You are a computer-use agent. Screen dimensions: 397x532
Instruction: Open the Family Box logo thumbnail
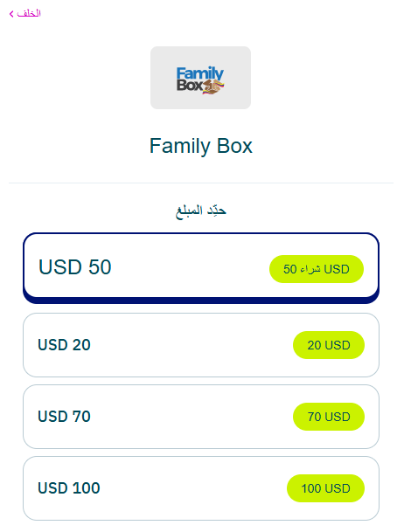[200, 78]
